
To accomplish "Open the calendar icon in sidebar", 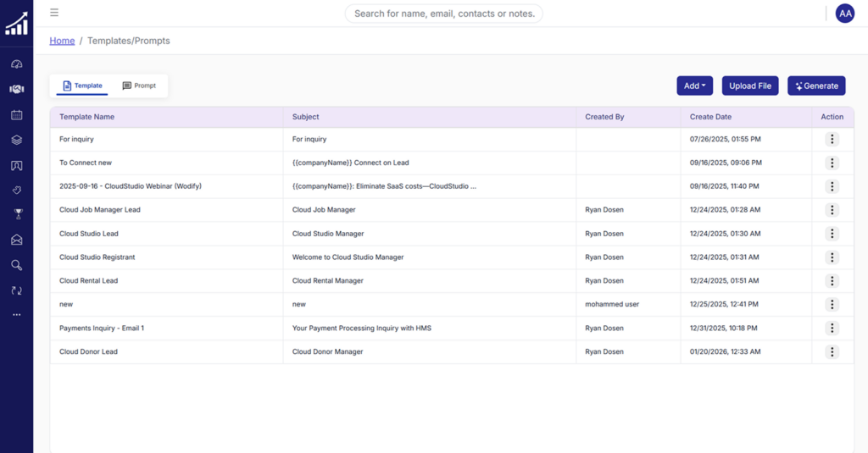I will [16, 114].
